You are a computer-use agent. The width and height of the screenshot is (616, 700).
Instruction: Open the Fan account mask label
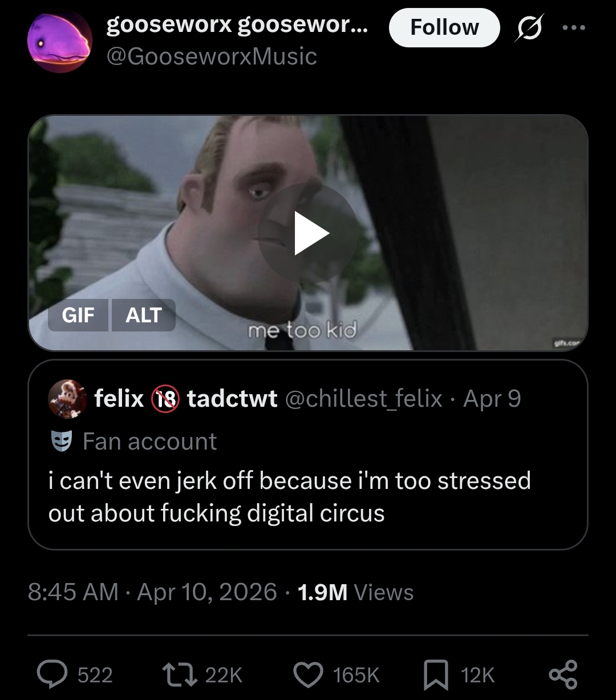point(133,441)
